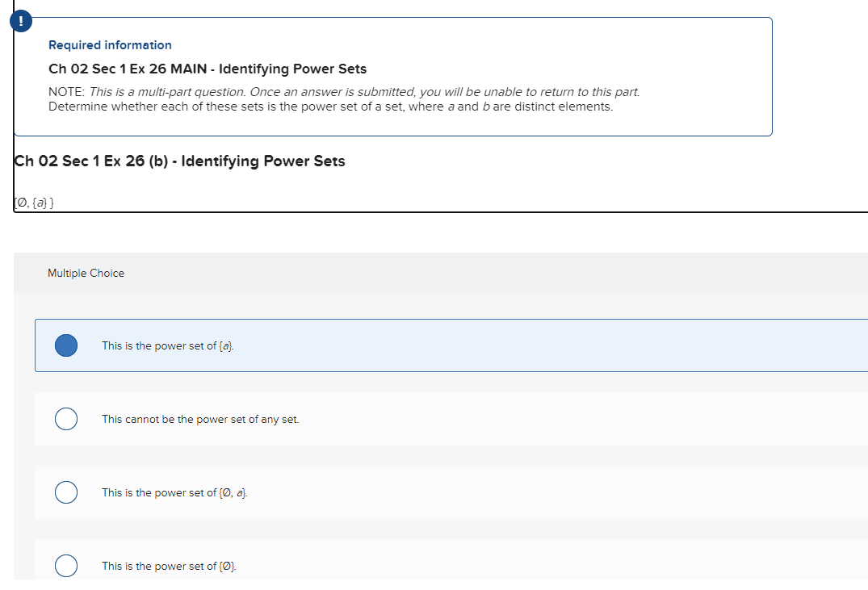868x590 pixels.
Task: Click the blue exclamation alert icon
Action: (x=20, y=20)
